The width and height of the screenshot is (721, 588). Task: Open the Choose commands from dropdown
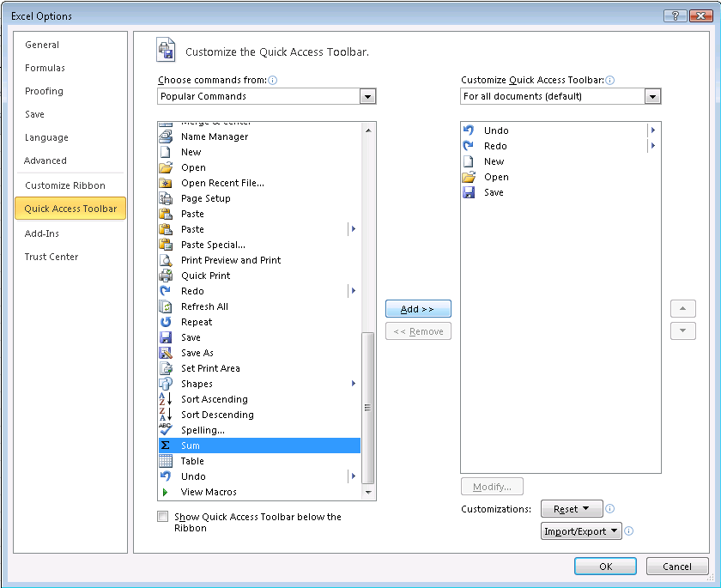(x=367, y=96)
